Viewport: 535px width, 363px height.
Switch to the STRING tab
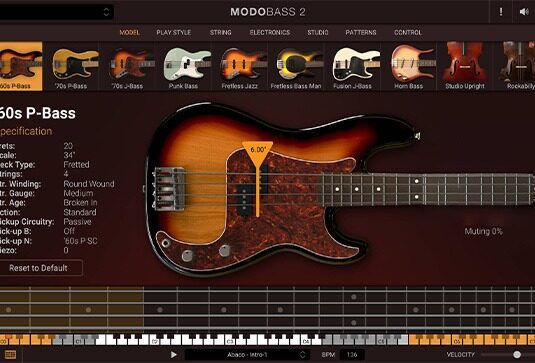click(x=220, y=32)
